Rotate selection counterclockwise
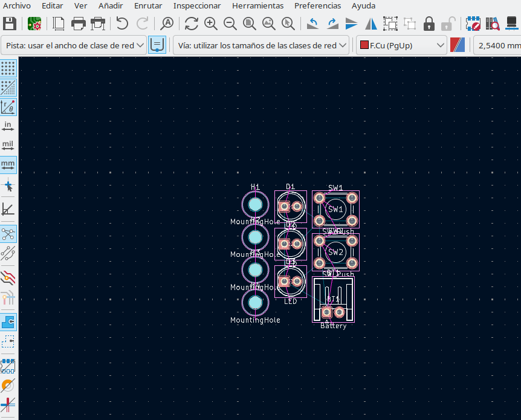 point(312,24)
